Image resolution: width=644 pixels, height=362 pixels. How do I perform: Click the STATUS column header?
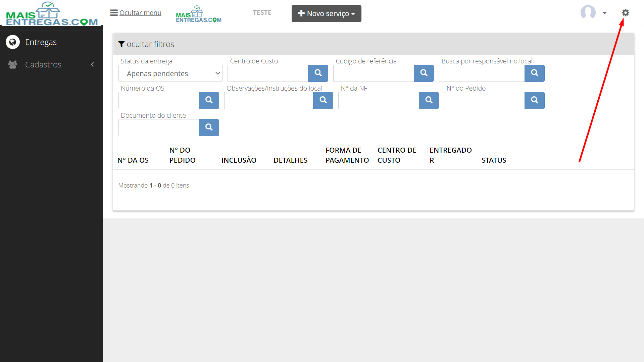pos(494,160)
